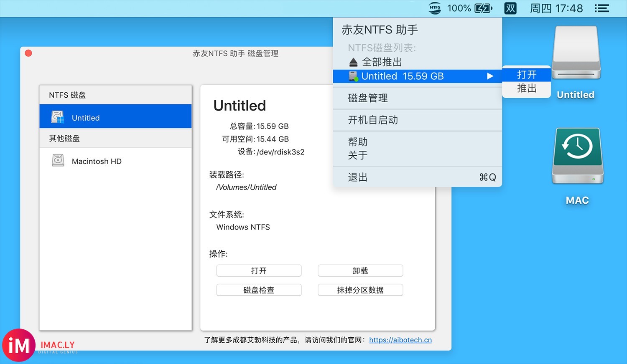Select the MAC Time Machine drive icon
The width and height of the screenshot is (627, 364).
tap(578, 156)
